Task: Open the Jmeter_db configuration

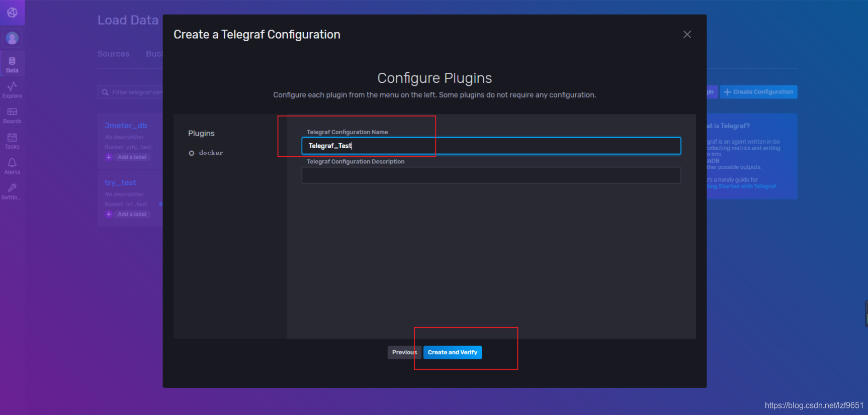Action: [x=126, y=126]
